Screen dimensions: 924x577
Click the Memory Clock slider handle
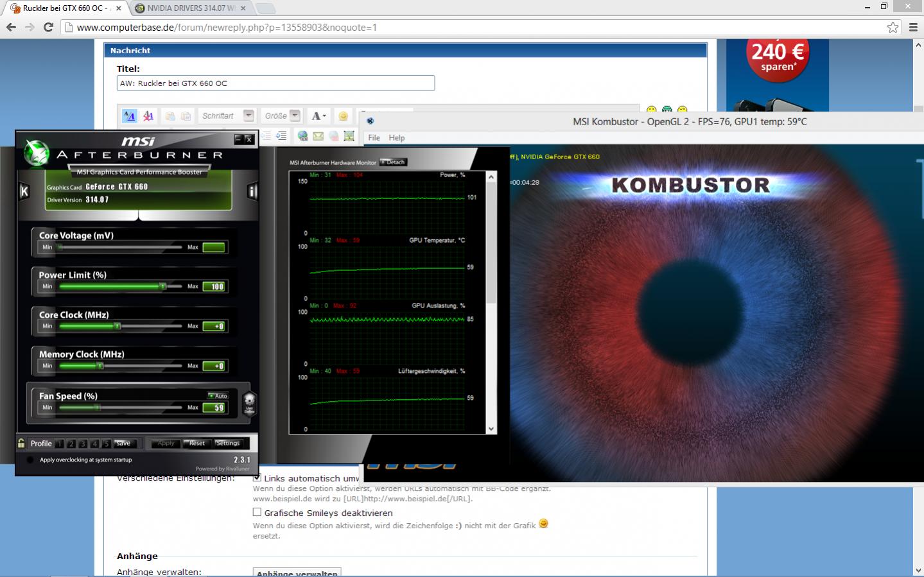[x=100, y=366]
